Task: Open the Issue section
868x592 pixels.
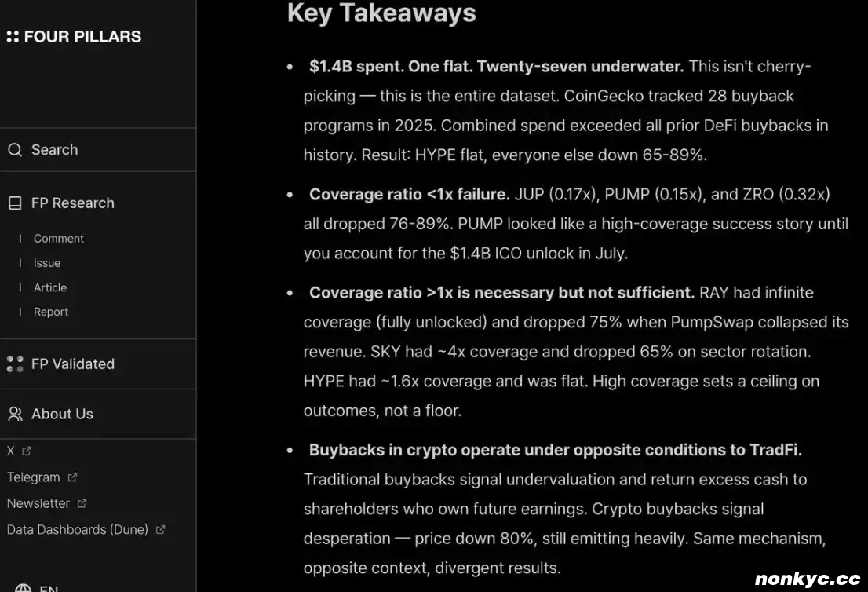Action: tap(47, 263)
